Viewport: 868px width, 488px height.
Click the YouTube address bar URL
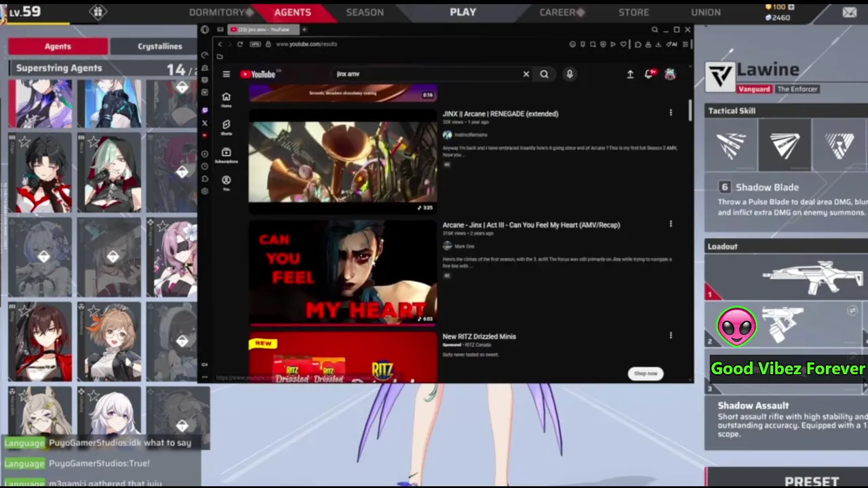(306, 44)
